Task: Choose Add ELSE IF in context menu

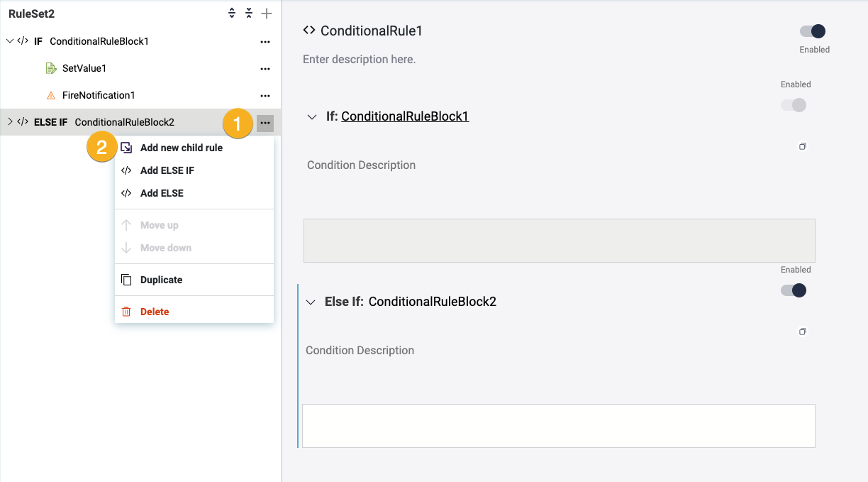Action: (167, 170)
